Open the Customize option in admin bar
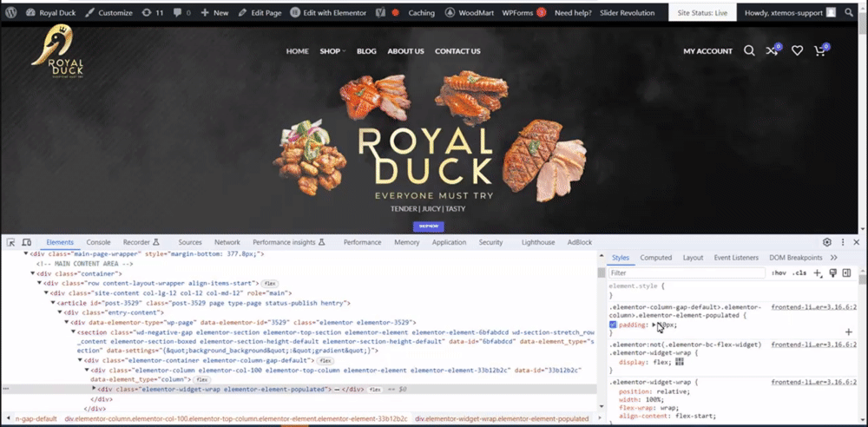The image size is (868, 427). coord(109,13)
